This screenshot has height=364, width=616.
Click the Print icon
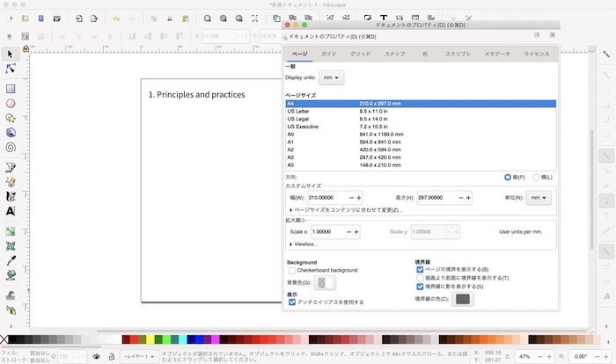click(56, 18)
